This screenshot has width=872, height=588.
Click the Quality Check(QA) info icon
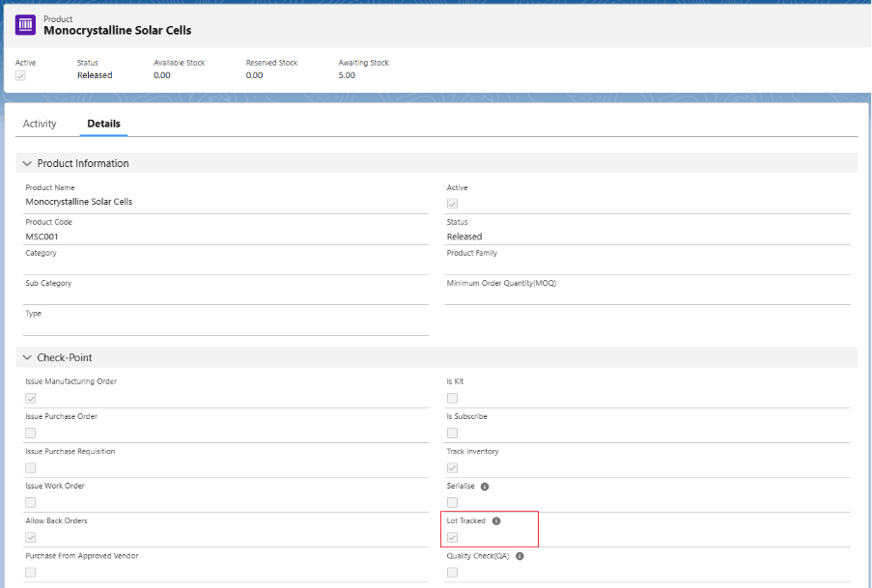(520, 556)
